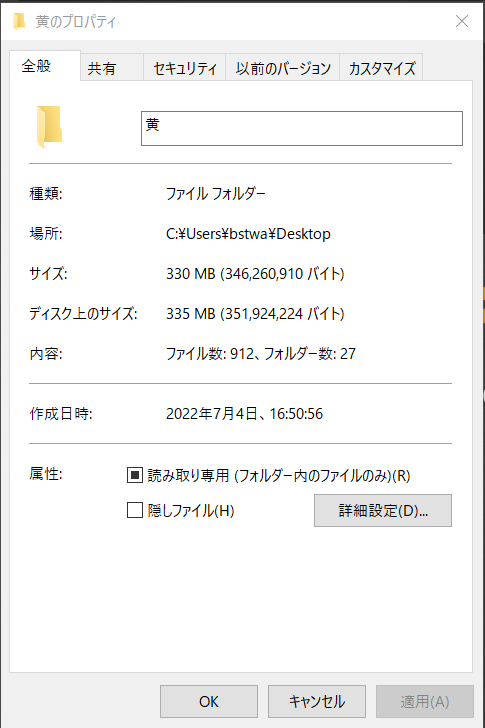Click the size value 330 MB
The width and height of the screenshot is (485, 728).
[191, 273]
